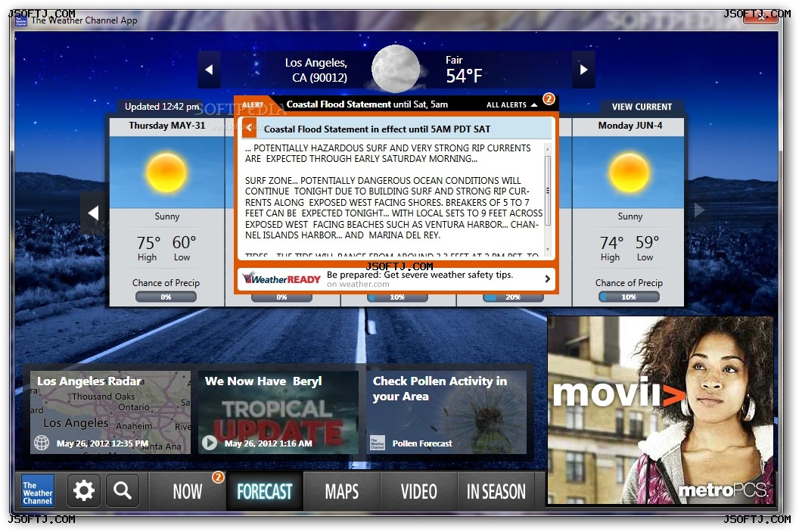Click the NOW tab notification badge
Image resolution: width=799 pixels, height=532 pixels.
point(218,477)
